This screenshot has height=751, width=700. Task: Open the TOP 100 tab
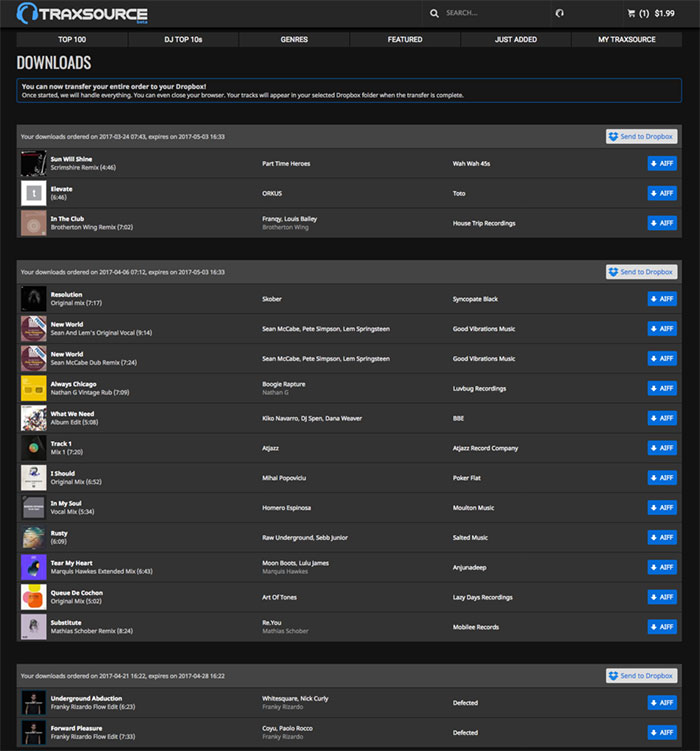(72, 40)
